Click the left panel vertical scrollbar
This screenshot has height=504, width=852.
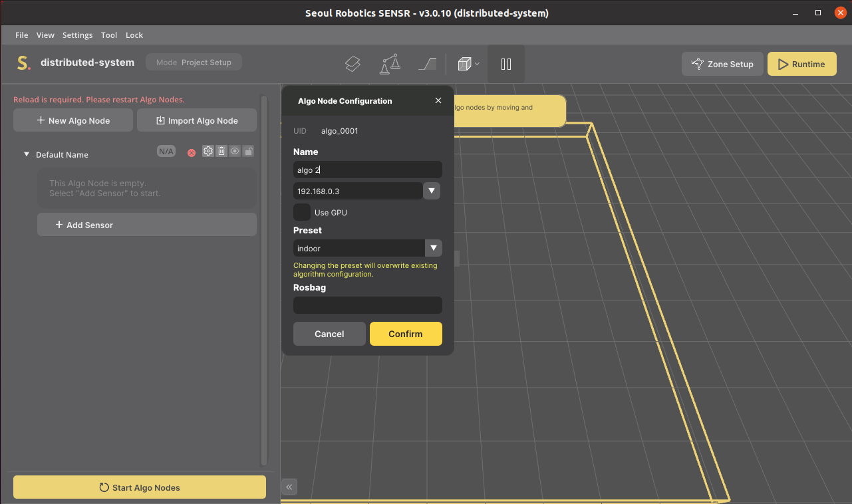264,281
